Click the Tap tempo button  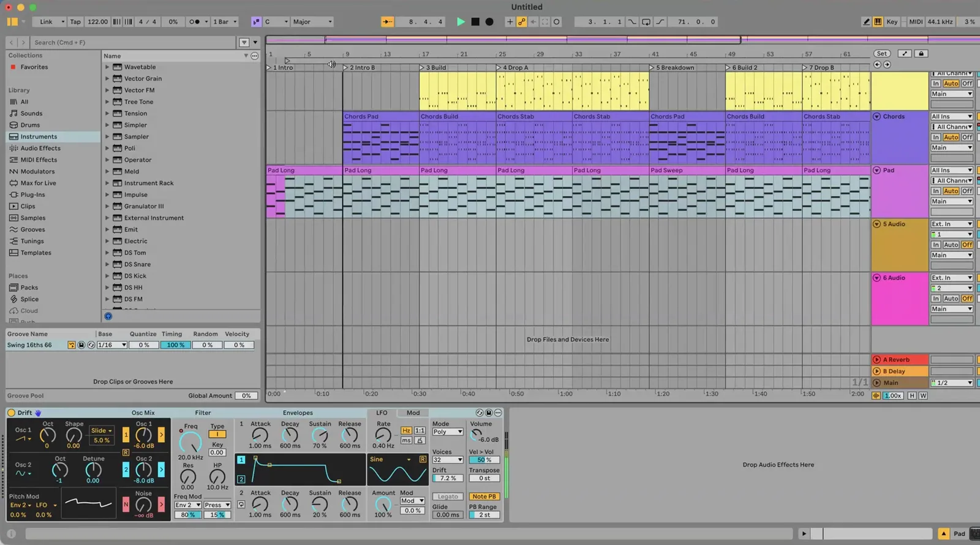75,21
